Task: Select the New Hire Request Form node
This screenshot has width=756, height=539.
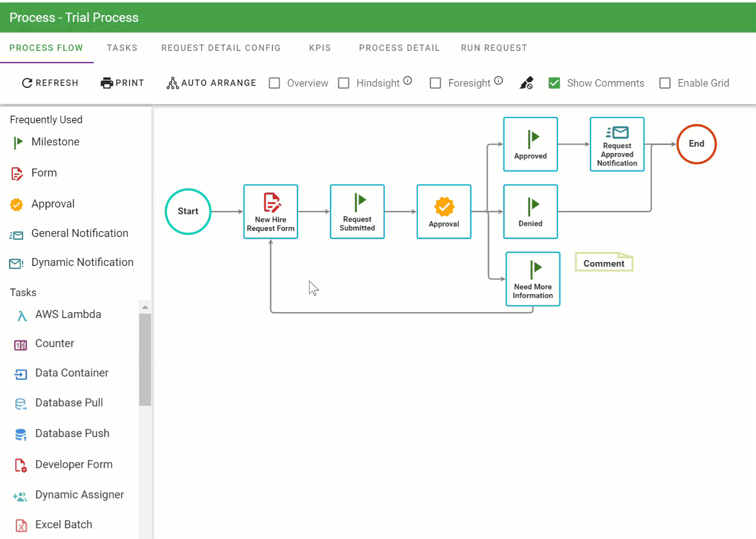Action: 270,211
